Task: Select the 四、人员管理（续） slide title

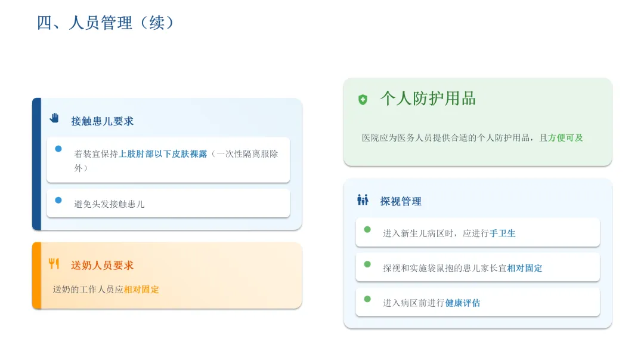Action: point(105,23)
